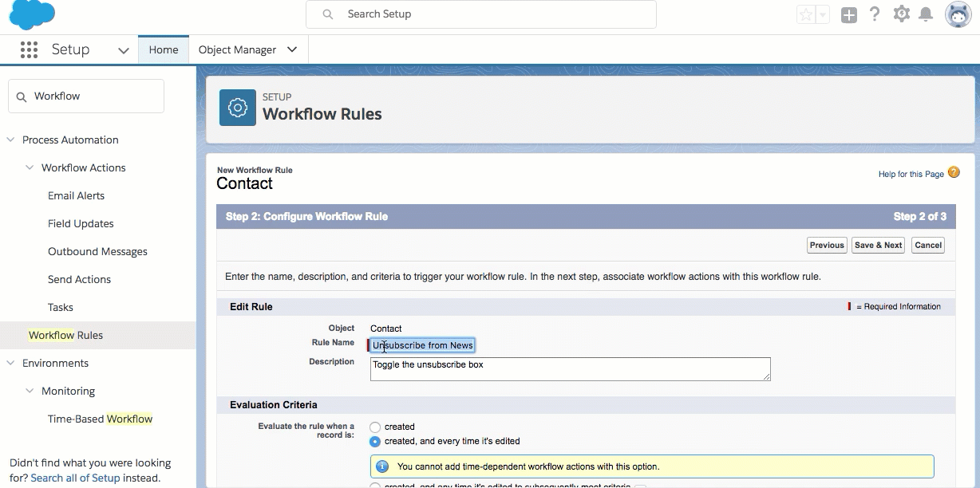Viewport: 980px width, 488px height.
Task: Click the orange help icon beside Help for this Page
Action: (x=954, y=172)
